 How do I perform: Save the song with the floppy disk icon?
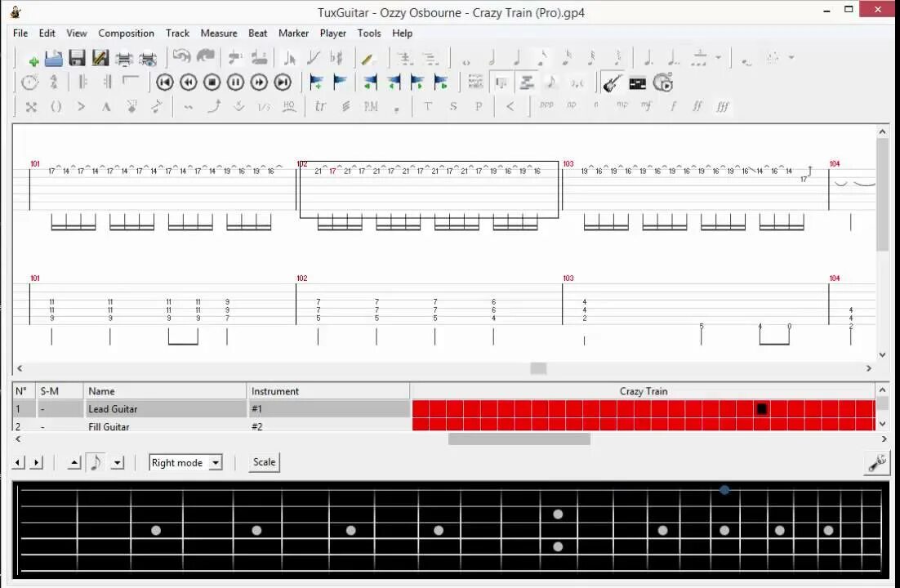(x=76, y=59)
